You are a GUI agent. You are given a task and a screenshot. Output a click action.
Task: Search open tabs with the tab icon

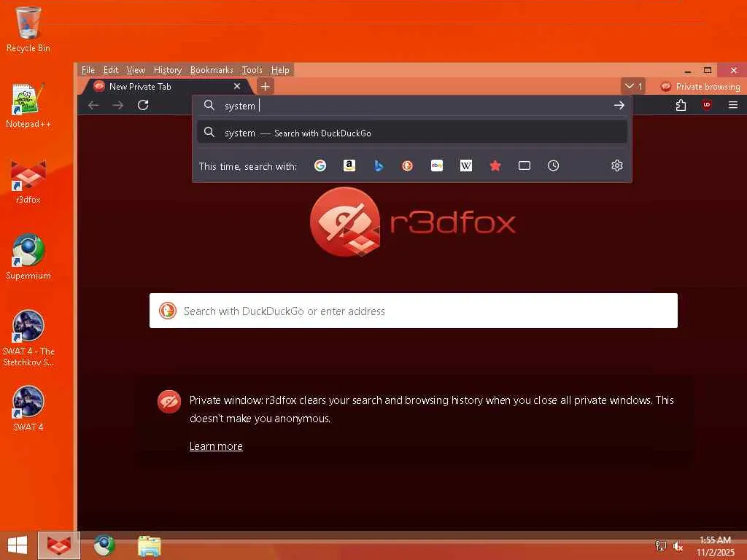coord(524,166)
